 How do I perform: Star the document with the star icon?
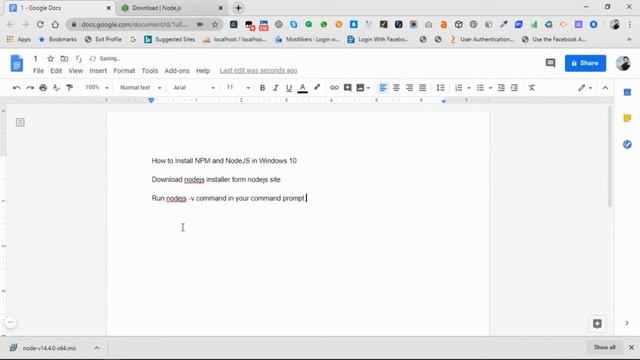pyautogui.click(x=50, y=59)
